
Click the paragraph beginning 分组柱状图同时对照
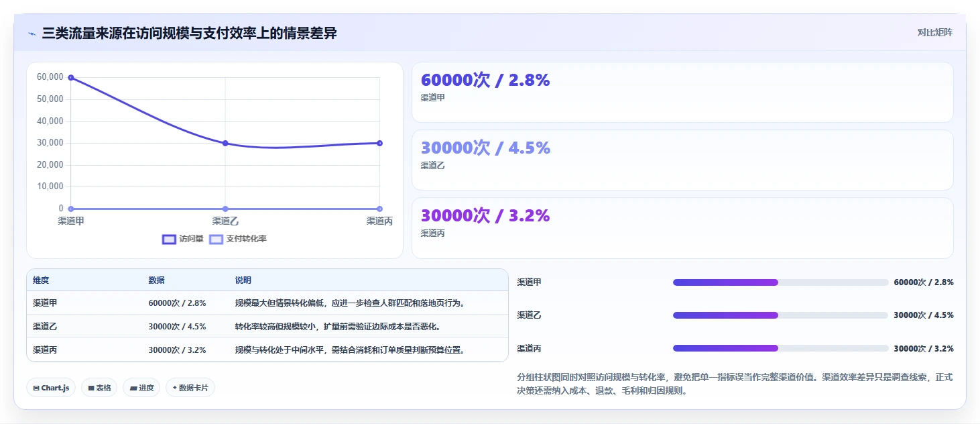[735, 384]
